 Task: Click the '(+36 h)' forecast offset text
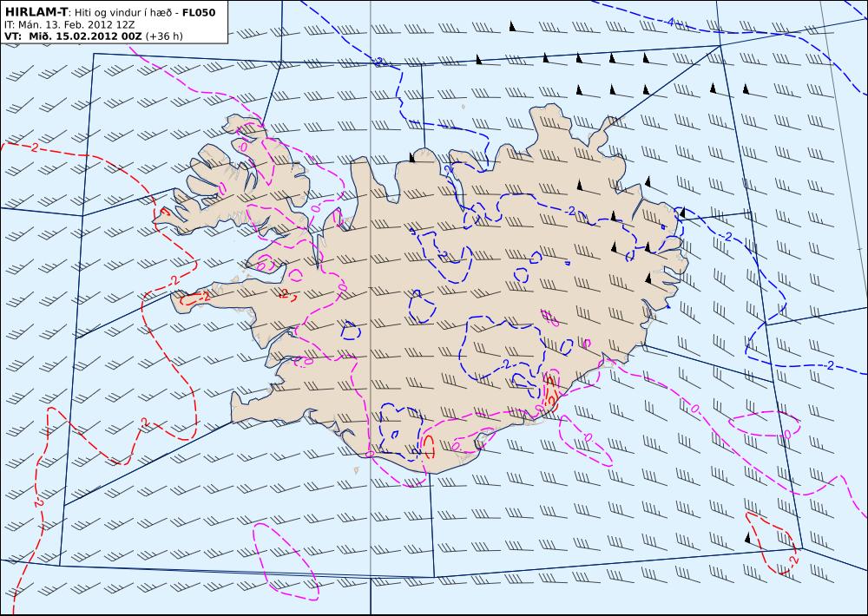[x=164, y=36]
